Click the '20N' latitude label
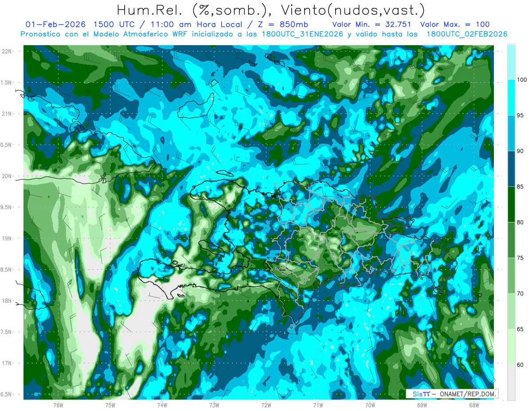This screenshot has width=532, height=411. coord(7,176)
